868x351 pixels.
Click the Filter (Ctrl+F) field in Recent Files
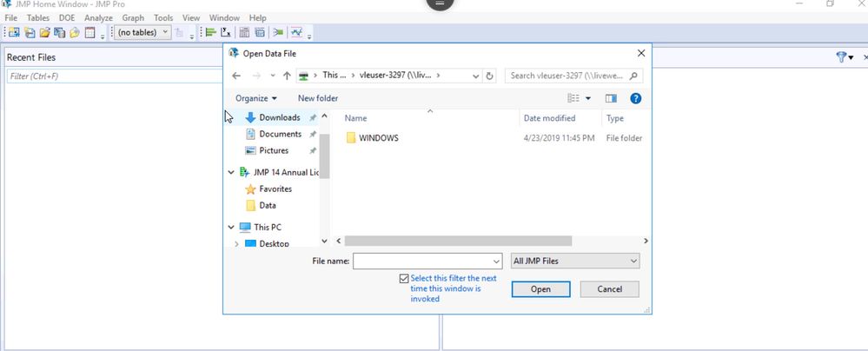[114, 76]
